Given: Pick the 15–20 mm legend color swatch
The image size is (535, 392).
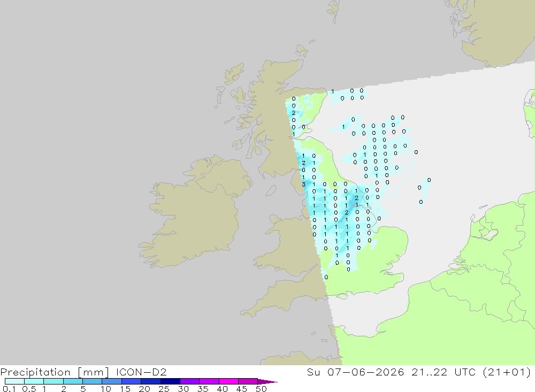Looking at the screenshot, I should [x=131, y=381].
